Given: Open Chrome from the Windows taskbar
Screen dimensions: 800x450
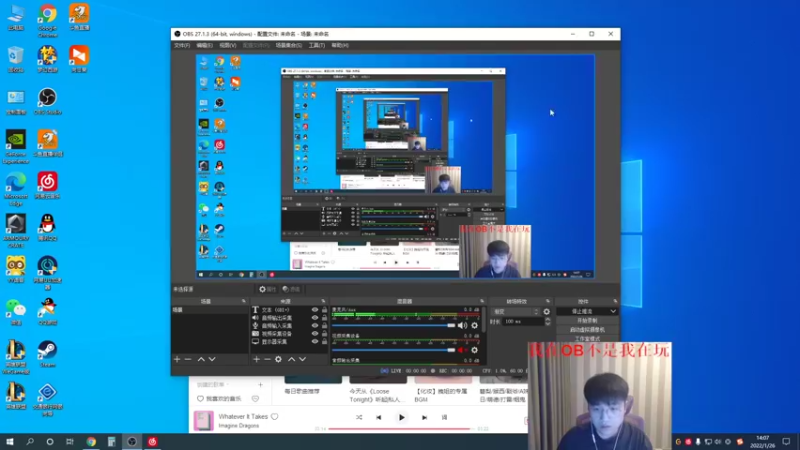Looking at the screenshot, I should (x=91, y=442).
